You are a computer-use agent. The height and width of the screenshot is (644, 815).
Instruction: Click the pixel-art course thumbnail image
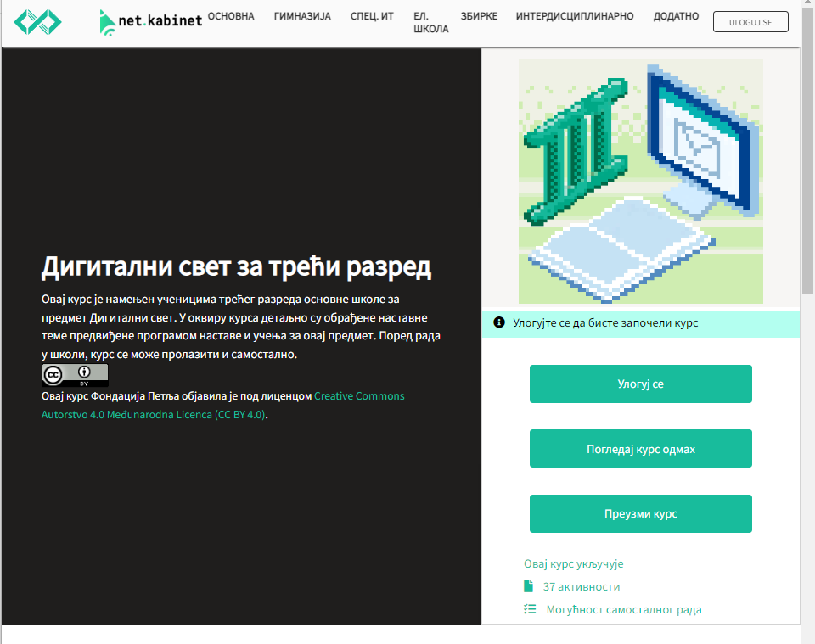tap(640, 182)
